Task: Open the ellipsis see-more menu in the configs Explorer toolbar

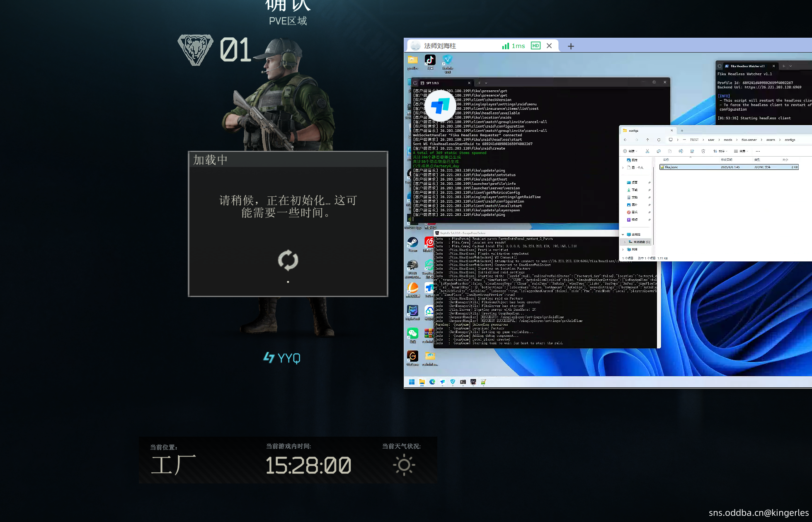Action: (x=758, y=151)
